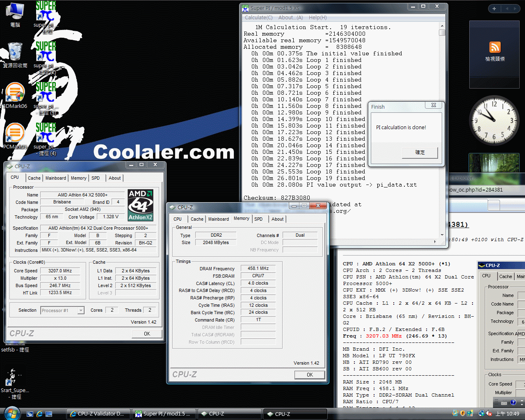
Task: Click the network connection tray icon
Action: [481, 413]
